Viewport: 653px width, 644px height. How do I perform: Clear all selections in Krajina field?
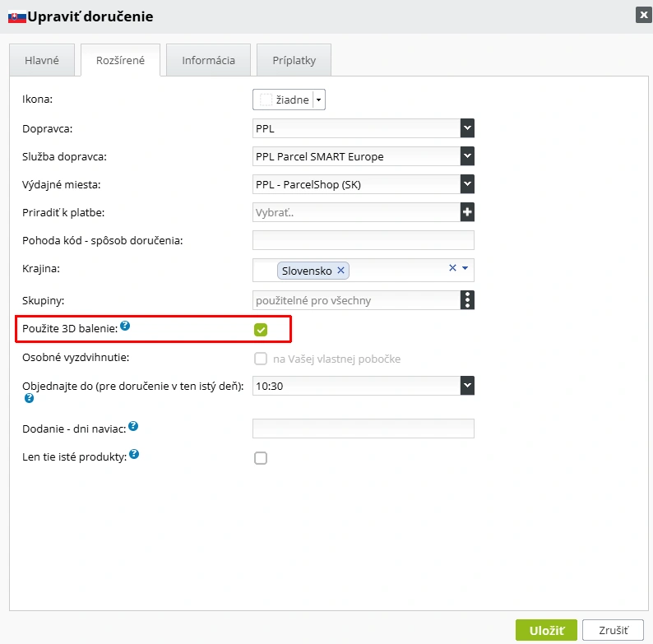pyautogui.click(x=452, y=268)
